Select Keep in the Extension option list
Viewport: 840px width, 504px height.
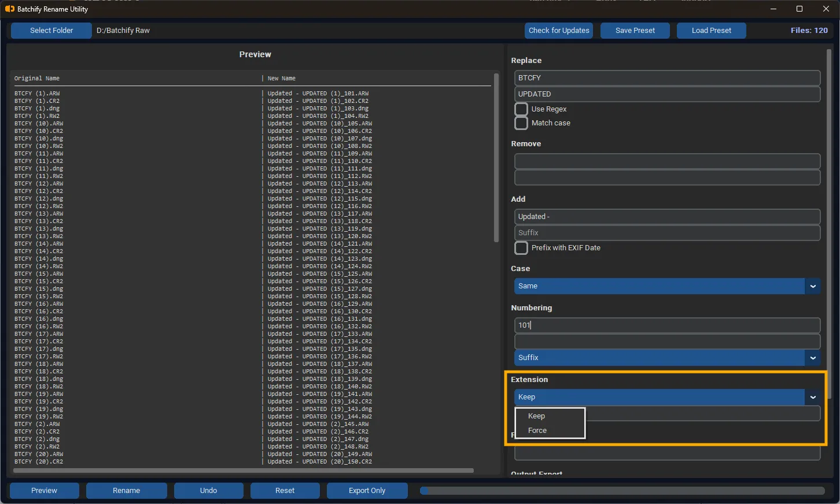[536, 416]
